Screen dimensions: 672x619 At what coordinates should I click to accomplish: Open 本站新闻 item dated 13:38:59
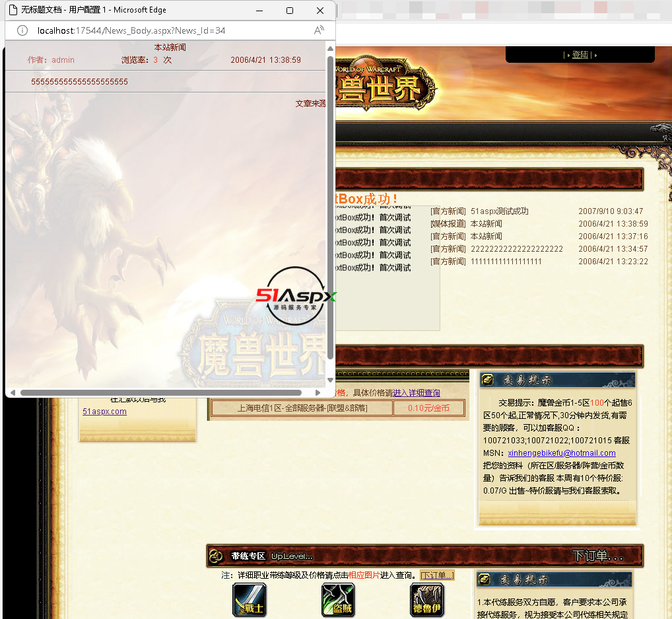click(x=487, y=224)
